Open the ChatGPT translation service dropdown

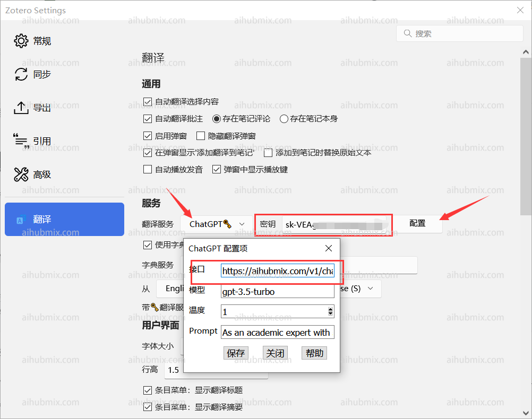pyautogui.click(x=217, y=224)
